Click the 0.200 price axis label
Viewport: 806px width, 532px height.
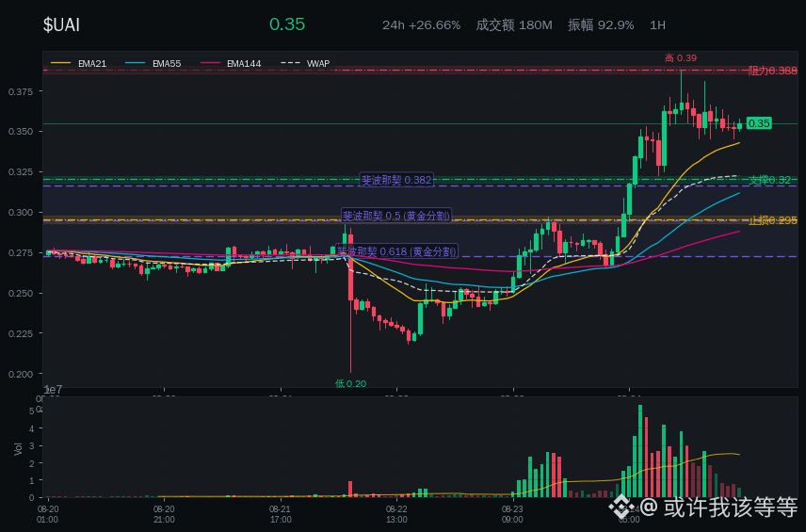[x=21, y=374]
